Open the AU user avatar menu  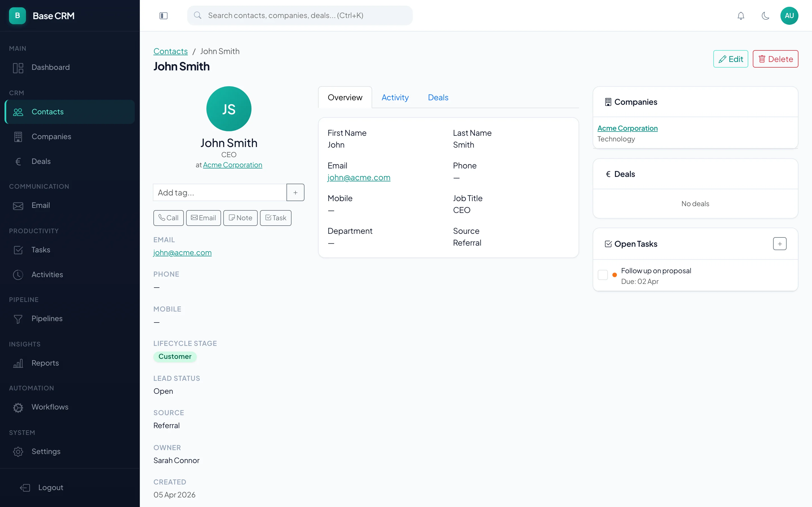(x=789, y=15)
